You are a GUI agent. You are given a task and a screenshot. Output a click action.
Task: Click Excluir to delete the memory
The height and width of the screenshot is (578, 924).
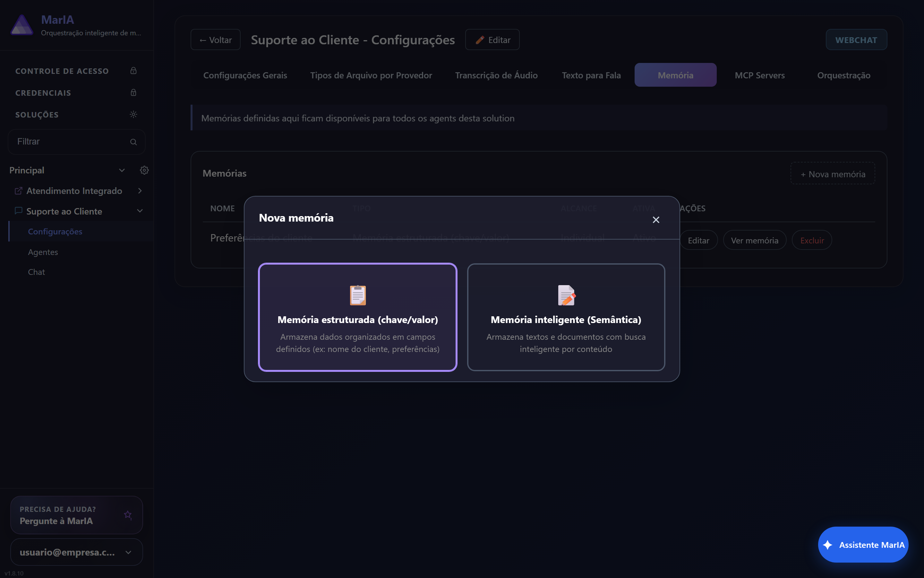812,240
